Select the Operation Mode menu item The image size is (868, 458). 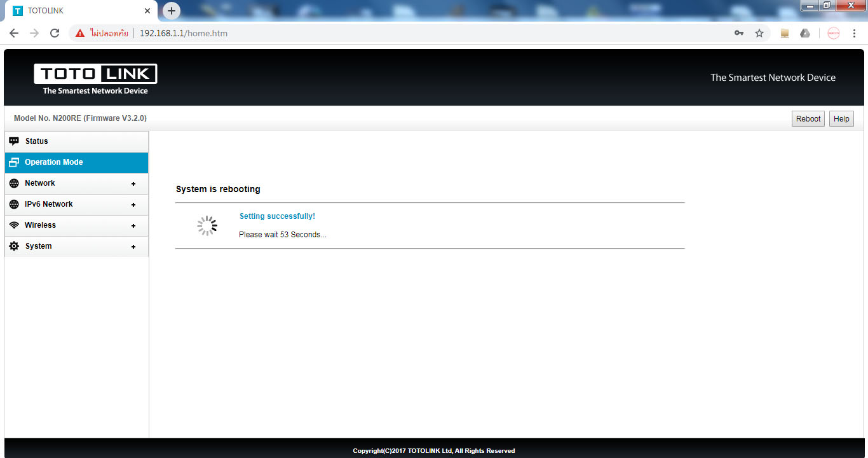pyautogui.click(x=76, y=162)
